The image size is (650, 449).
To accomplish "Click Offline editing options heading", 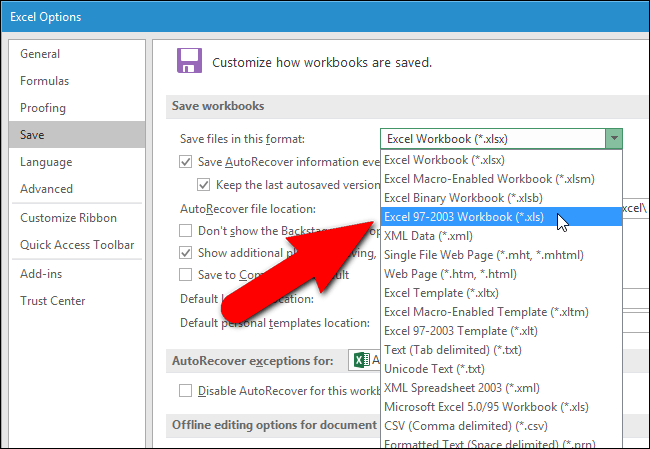I will click(x=274, y=425).
